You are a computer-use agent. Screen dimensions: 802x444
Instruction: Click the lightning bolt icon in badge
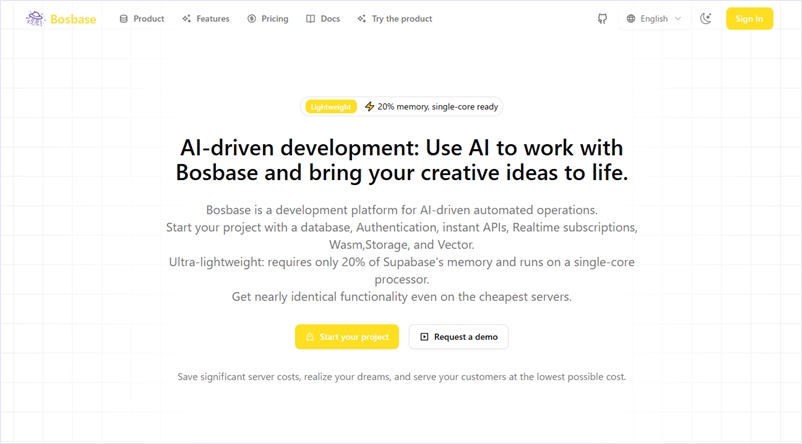tap(369, 106)
